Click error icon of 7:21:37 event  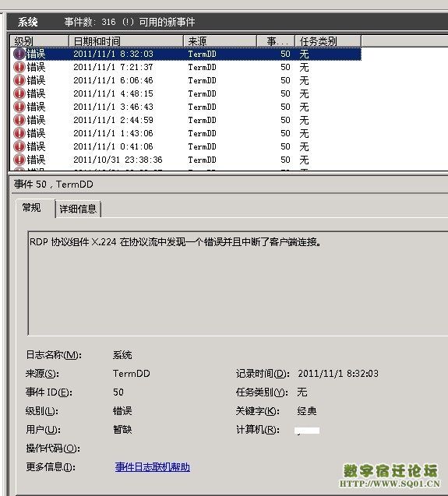[x=19, y=67]
